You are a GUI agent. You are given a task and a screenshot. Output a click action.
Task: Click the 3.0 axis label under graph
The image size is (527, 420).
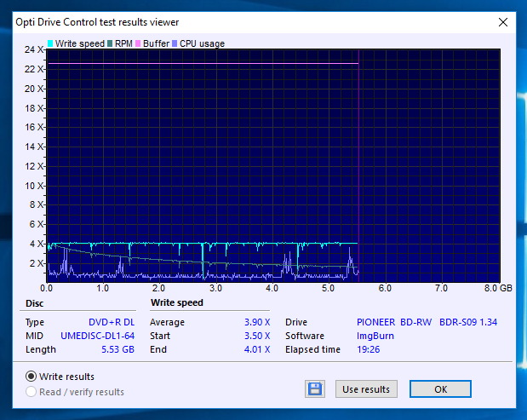pyautogui.click(x=215, y=288)
